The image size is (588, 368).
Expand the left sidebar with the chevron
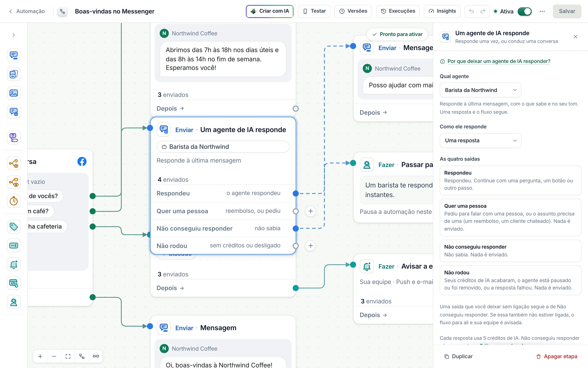(14, 35)
